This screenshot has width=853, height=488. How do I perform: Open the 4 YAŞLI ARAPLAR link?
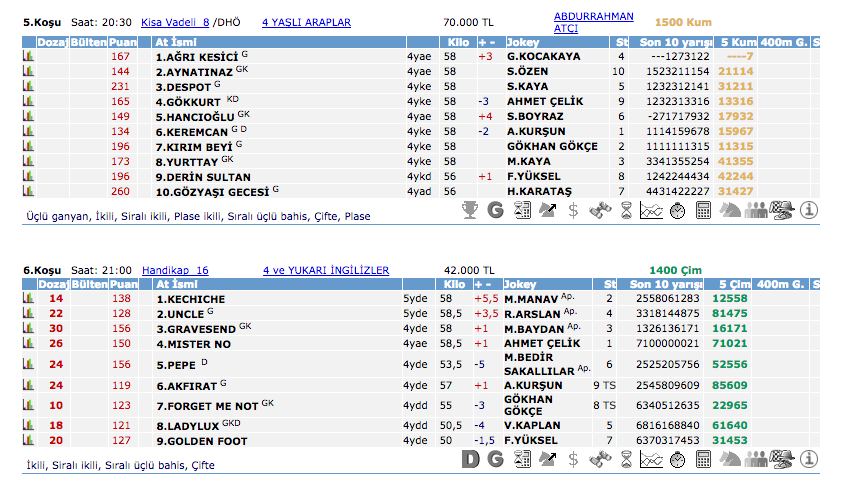click(x=306, y=21)
